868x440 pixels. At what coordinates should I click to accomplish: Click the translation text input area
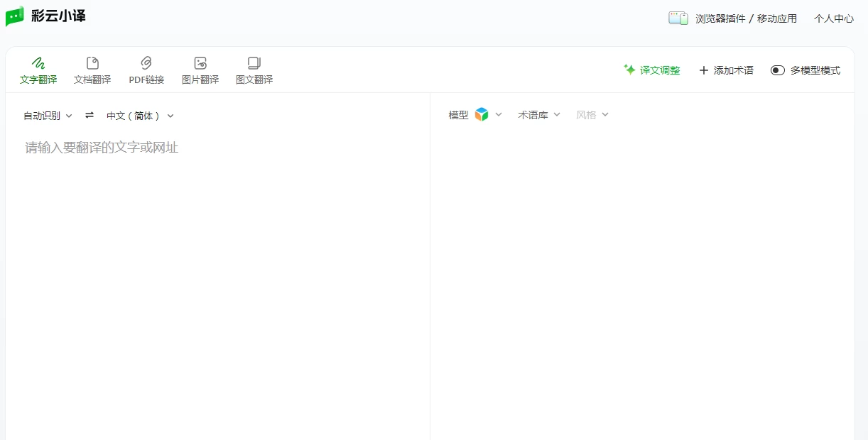pyautogui.click(x=213, y=213)
